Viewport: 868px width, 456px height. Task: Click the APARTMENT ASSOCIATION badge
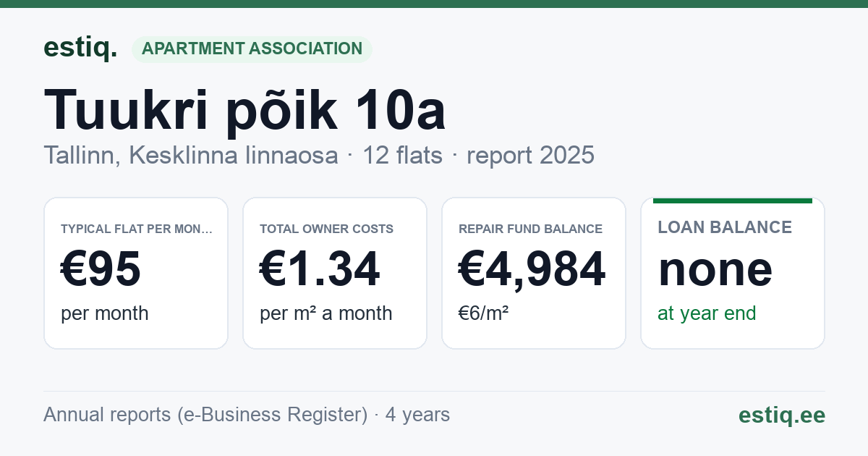pyautogui.click(x=252, y=48)
